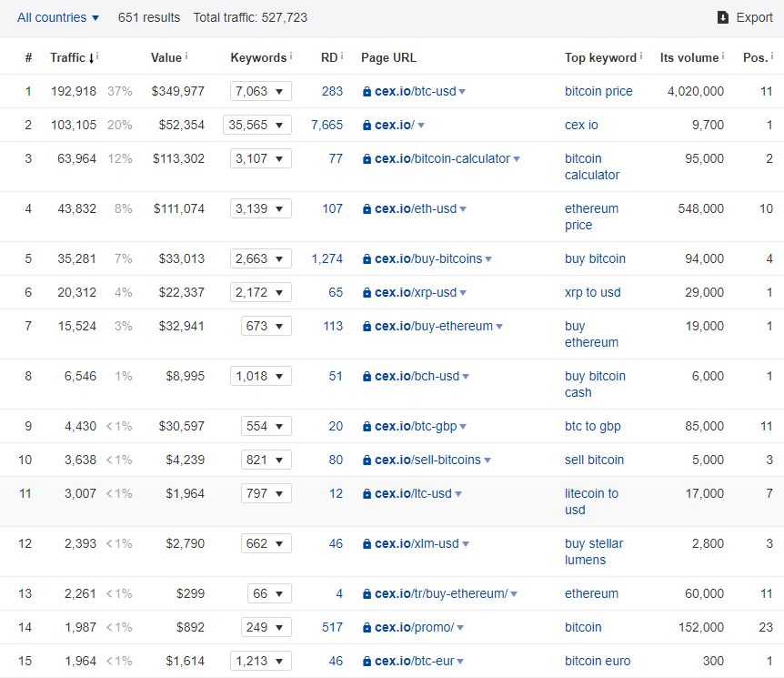Click the lock icon for cex.io/eth-usd
Image resolution: width=784 pixels, height=678 pixels.
pos(367,208)
